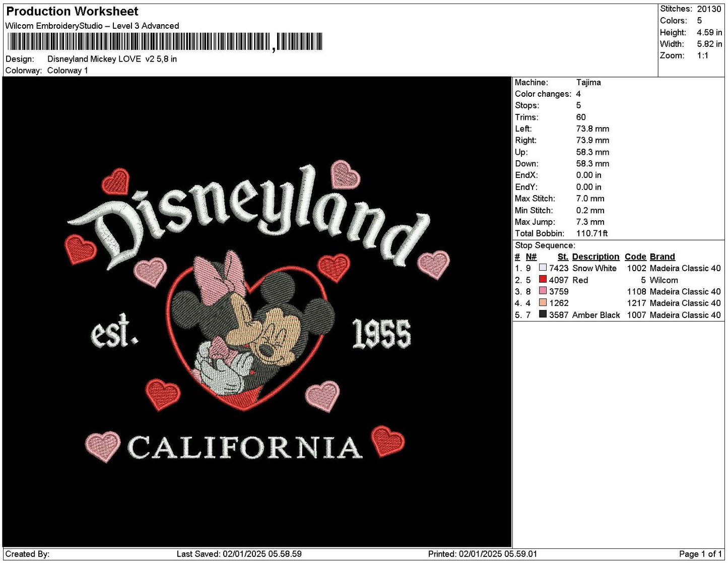Click thread number 4097 in stop 2
The height and width of the screenshot is (563, 728).
pyautogui.click(x=559, y=280)
